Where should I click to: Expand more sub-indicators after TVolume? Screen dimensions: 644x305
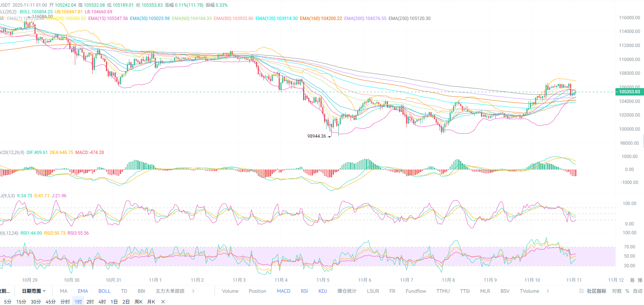coord(548,291)
